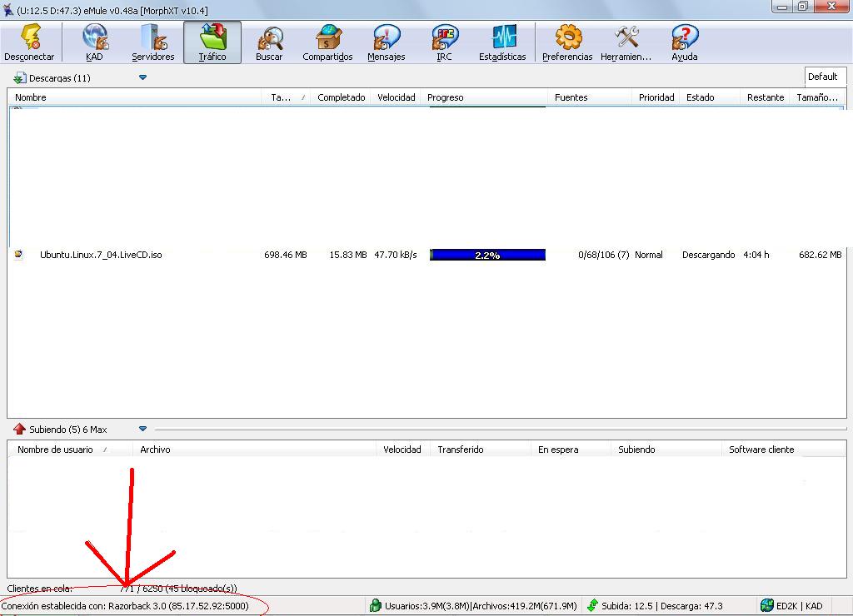Sort by the Ta... size column
853x616 pixels.
pyautogui.click(x=287, y=97)
